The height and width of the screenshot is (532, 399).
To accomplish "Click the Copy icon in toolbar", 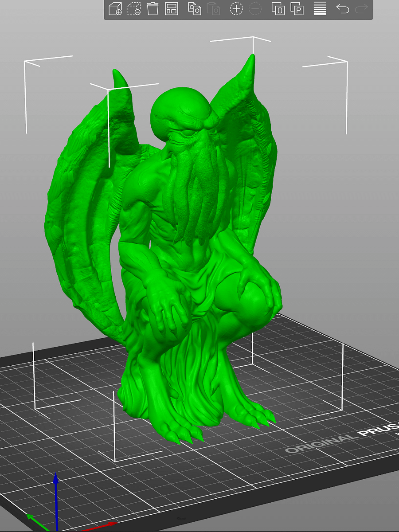I will click(x=195, y=9).
